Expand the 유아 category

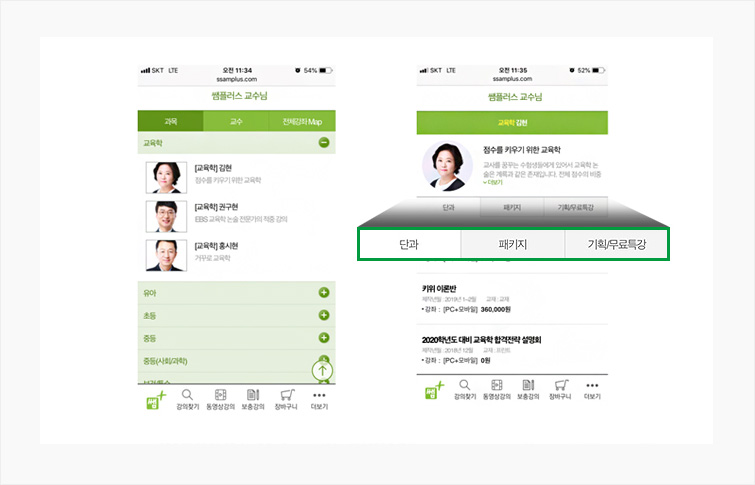point(323,293)
